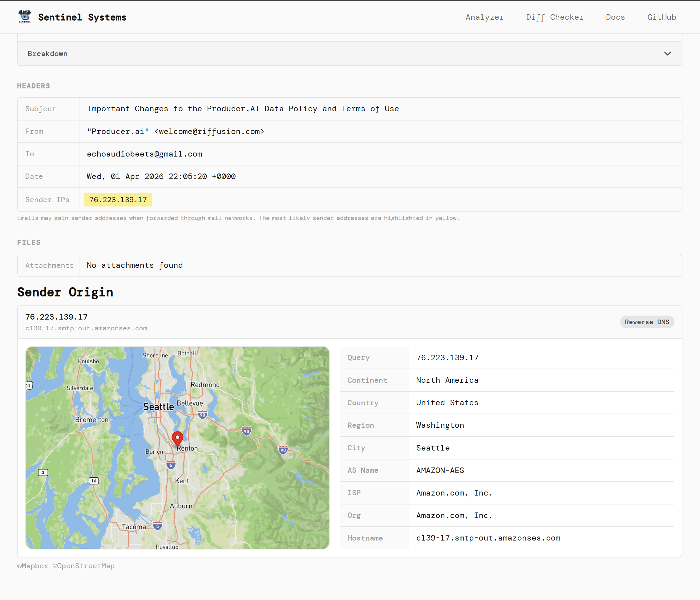
Task: Open the Analyzer page
Action: tap(484, 17)
